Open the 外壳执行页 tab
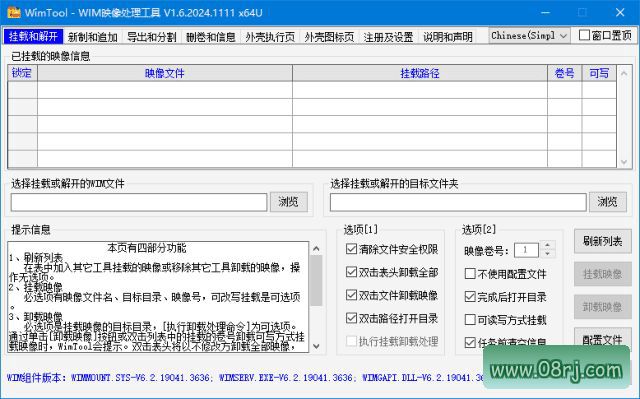Image resolution: width=640 pixels, height=399 pixels. point(270,37)
